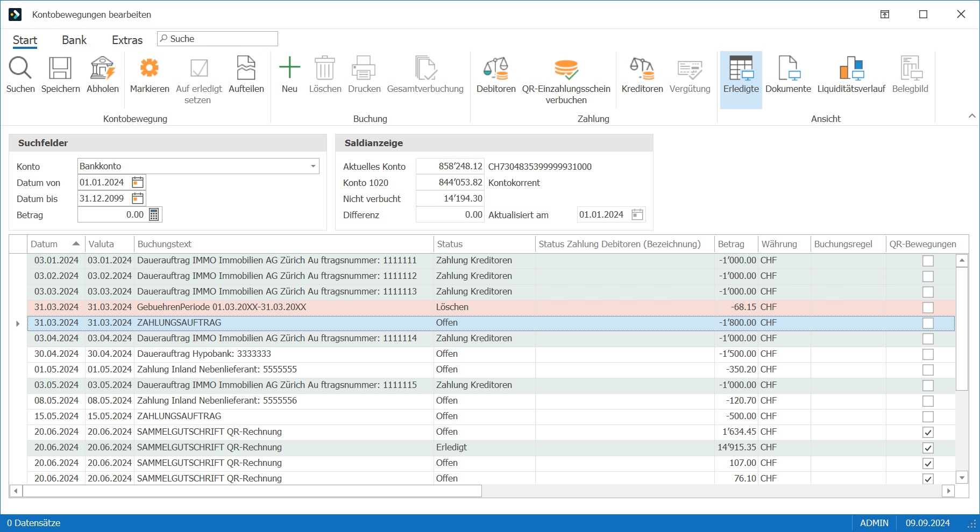The width and height of the screenshot is (980, 532).
Task: Click the Speichern floppy disk icon
Action: (60, 68)
